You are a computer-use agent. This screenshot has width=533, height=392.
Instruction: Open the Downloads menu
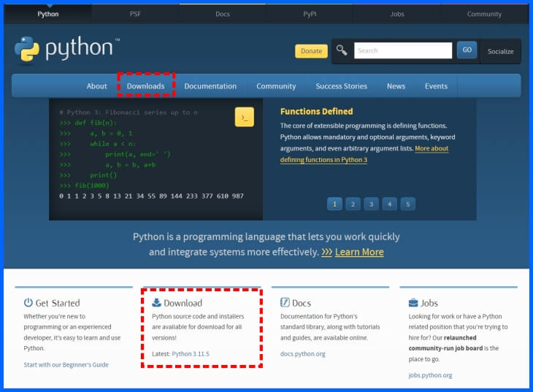146,86
